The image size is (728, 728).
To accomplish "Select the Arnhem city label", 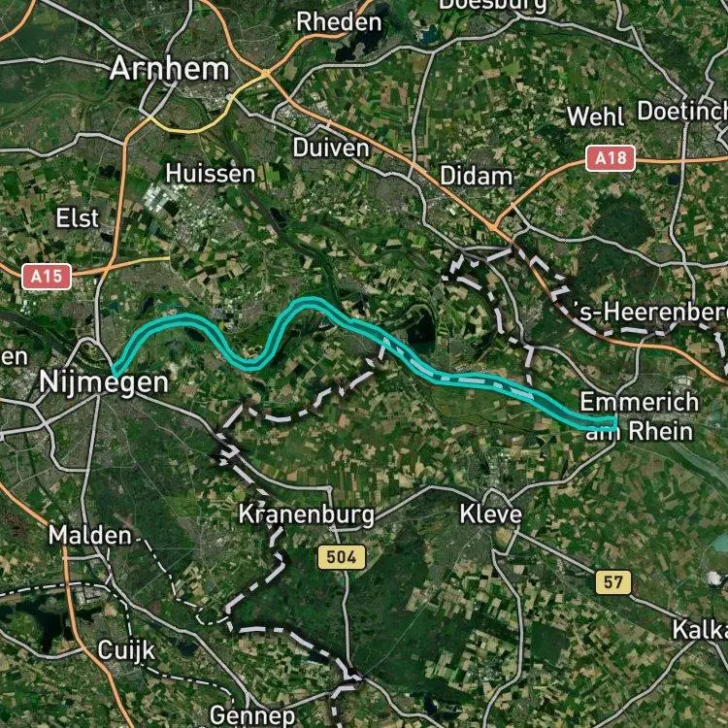I will [170, 69].
